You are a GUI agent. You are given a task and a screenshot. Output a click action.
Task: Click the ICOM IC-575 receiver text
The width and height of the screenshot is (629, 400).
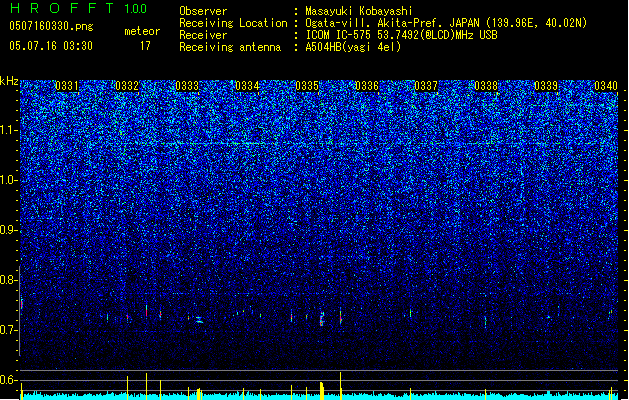point(401,35)
